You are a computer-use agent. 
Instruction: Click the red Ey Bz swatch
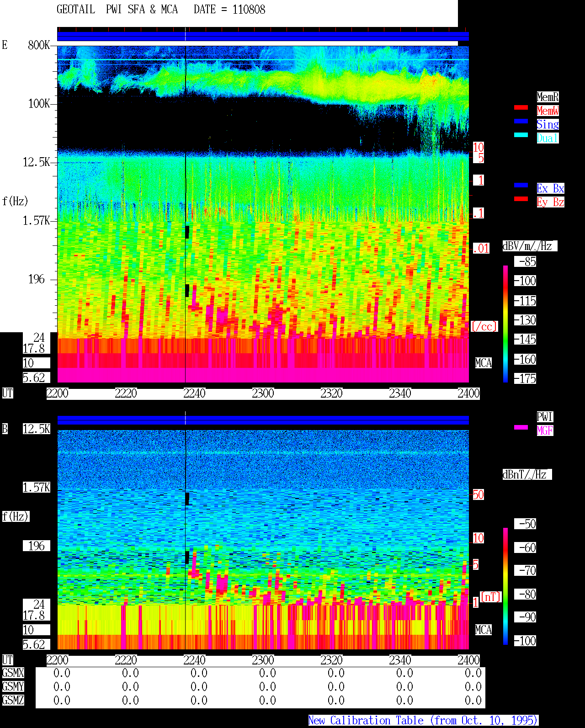click(x=521, y=199)
